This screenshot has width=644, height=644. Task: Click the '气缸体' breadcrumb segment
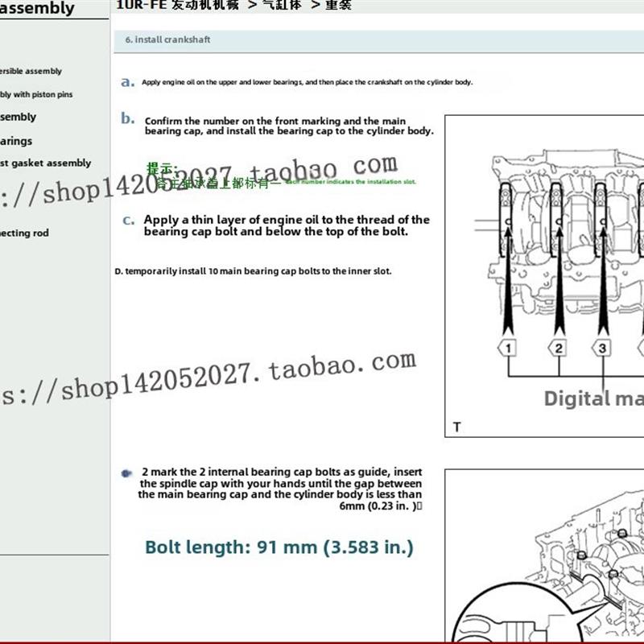pyautogui.click(x=282, y=5)
